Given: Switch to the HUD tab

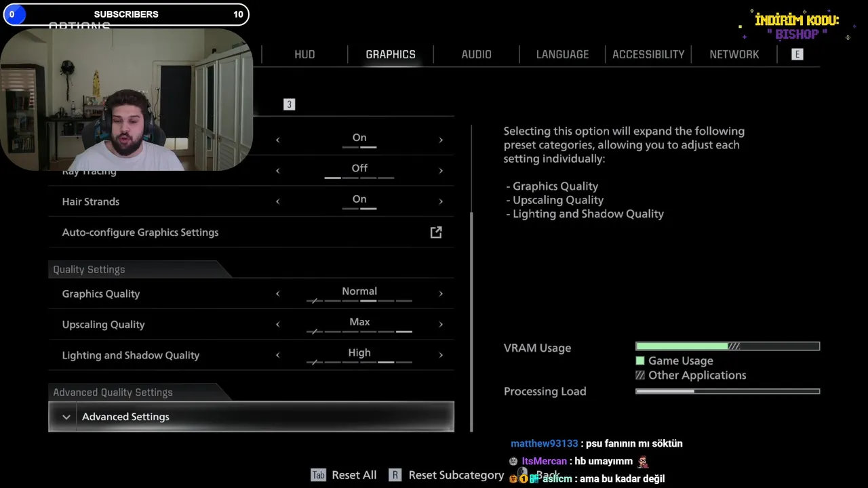Looking at the screenshot, I should tap(304, 54).
